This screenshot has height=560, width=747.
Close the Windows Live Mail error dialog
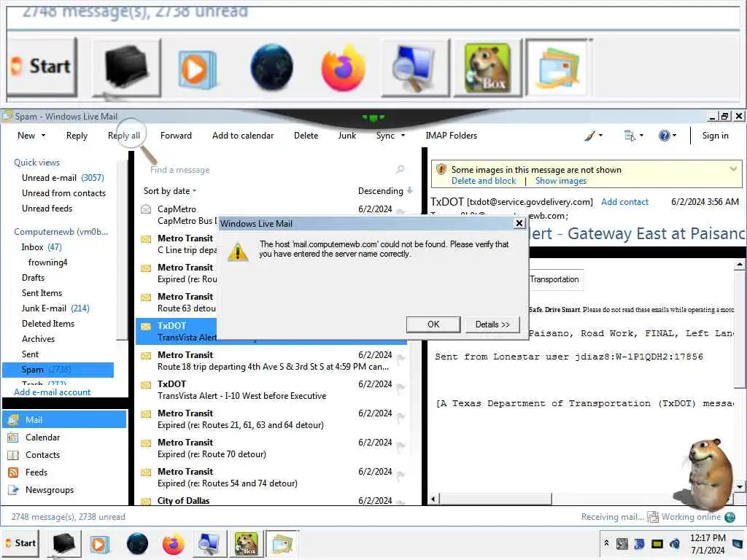coord(519,223)
